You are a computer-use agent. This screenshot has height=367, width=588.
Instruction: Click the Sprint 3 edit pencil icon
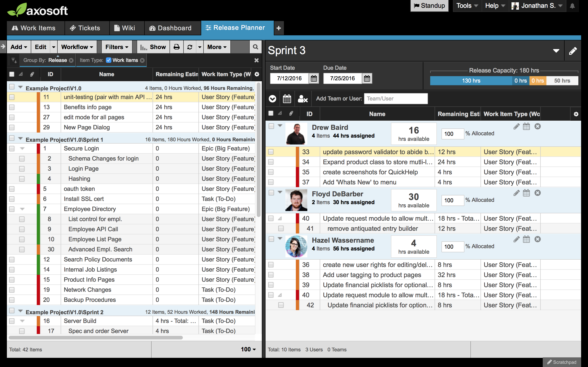tap(573, 51)
